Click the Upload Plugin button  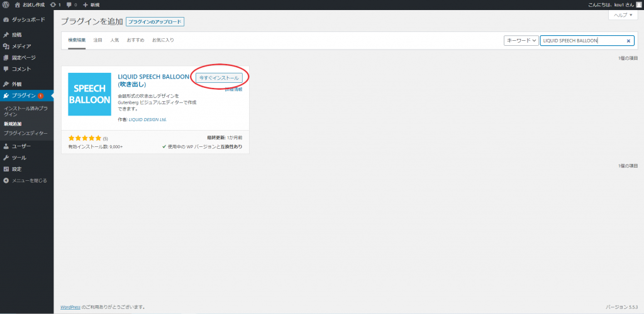[x=155, y=22]
